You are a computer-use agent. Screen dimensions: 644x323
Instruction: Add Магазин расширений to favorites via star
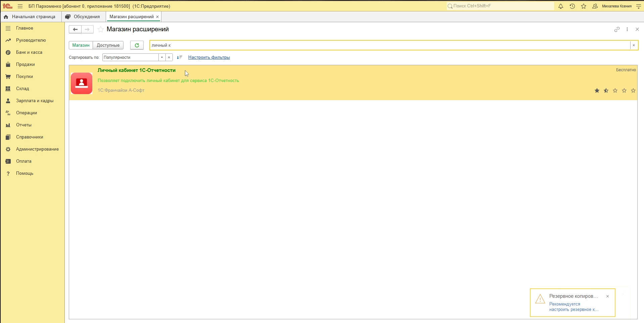tap(100, 29)
